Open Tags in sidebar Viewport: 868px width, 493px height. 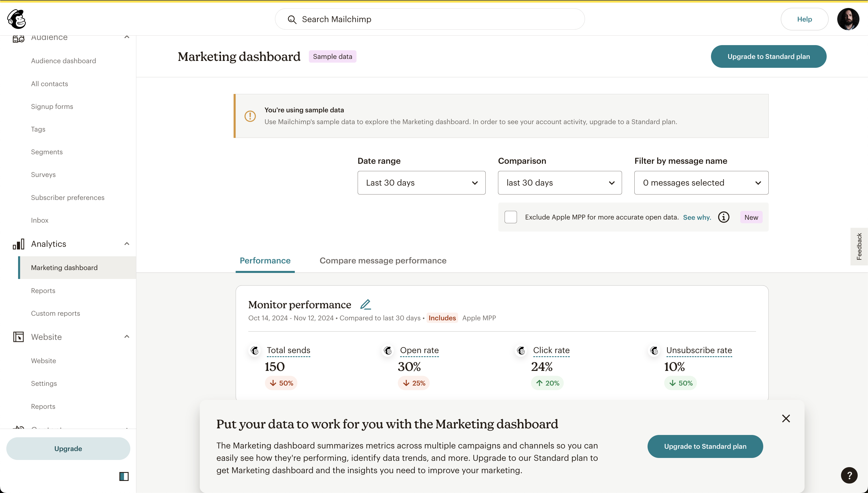tap(38, 129)
